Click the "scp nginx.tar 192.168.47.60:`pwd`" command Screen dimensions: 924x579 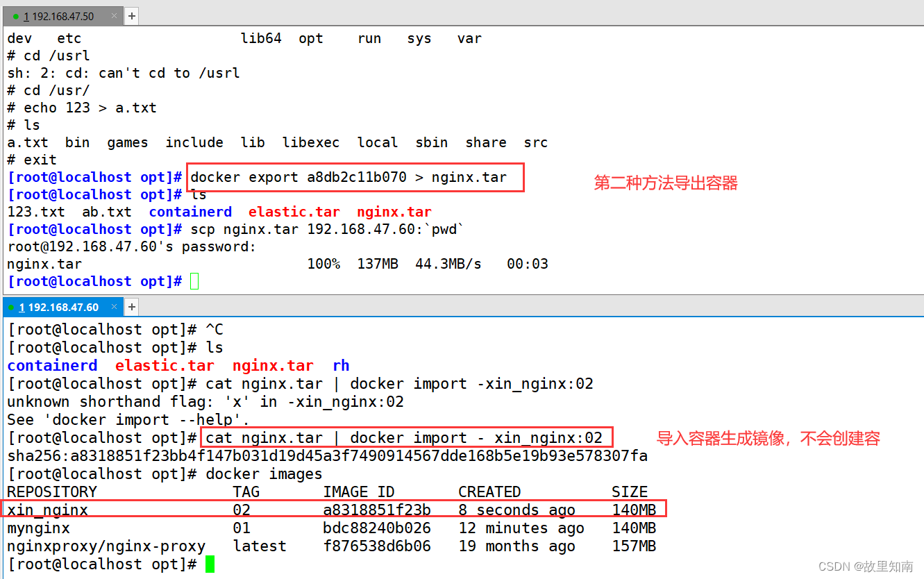(328, 229)
